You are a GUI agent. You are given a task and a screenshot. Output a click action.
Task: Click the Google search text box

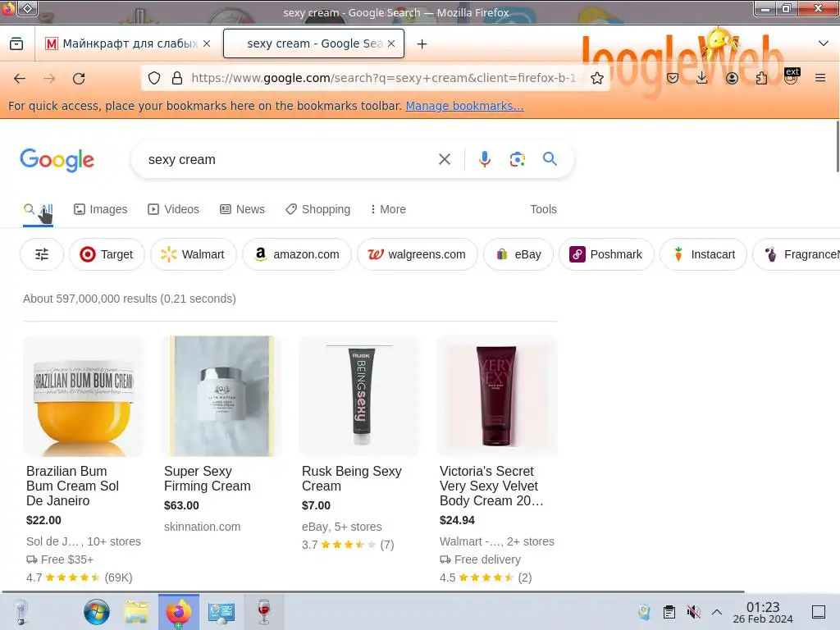click(x=290, y=160)
